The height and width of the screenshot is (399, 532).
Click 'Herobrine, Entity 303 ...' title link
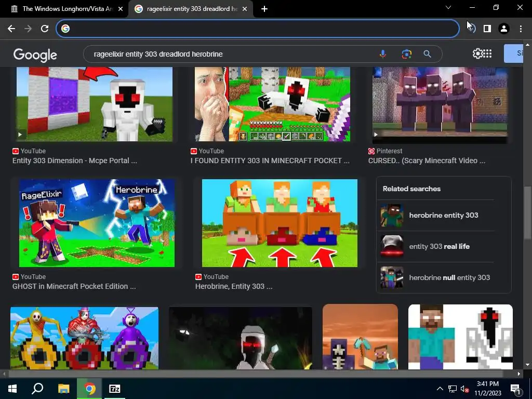click(x=234, y=286)
